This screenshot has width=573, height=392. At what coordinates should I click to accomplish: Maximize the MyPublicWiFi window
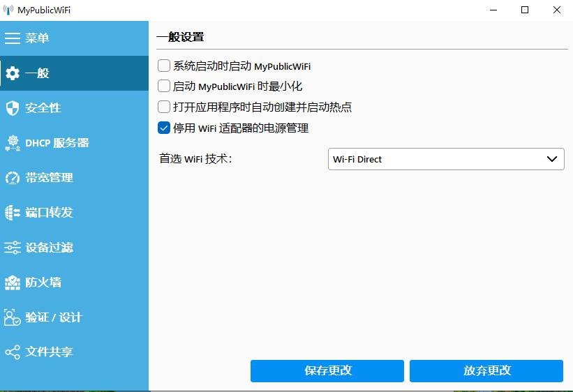coord(525,10)
